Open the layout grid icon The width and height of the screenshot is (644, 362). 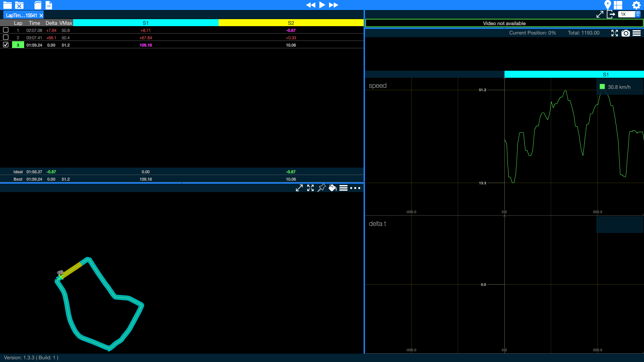pos(618,5)
